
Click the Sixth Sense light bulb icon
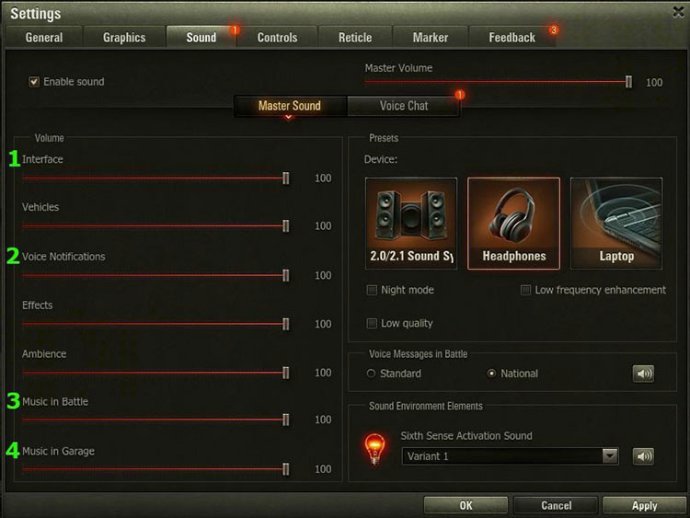pyautogui.click(x=374, y=448)
